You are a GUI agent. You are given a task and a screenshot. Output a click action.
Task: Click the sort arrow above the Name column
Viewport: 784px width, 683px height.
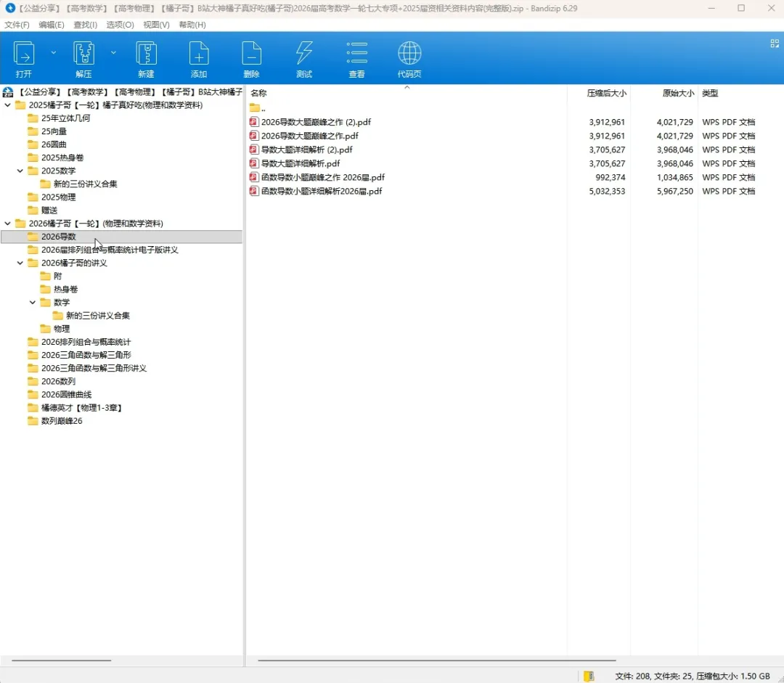coord(407,87)
